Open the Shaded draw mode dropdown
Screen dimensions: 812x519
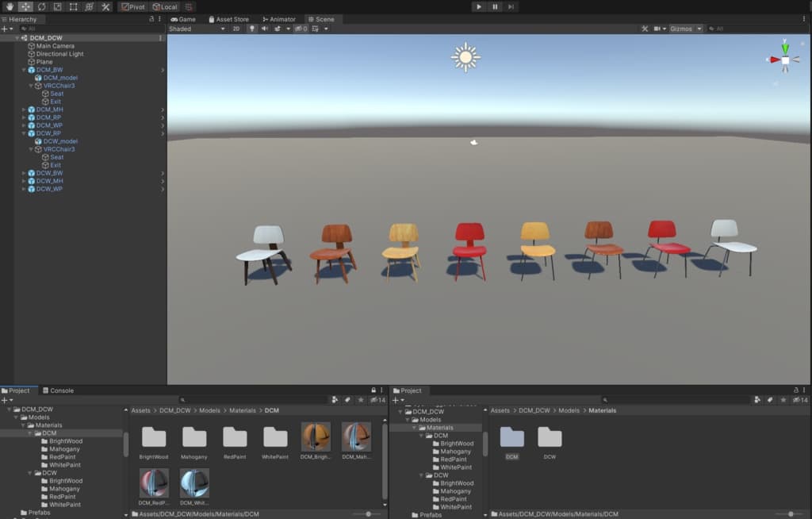pos(197,29)
